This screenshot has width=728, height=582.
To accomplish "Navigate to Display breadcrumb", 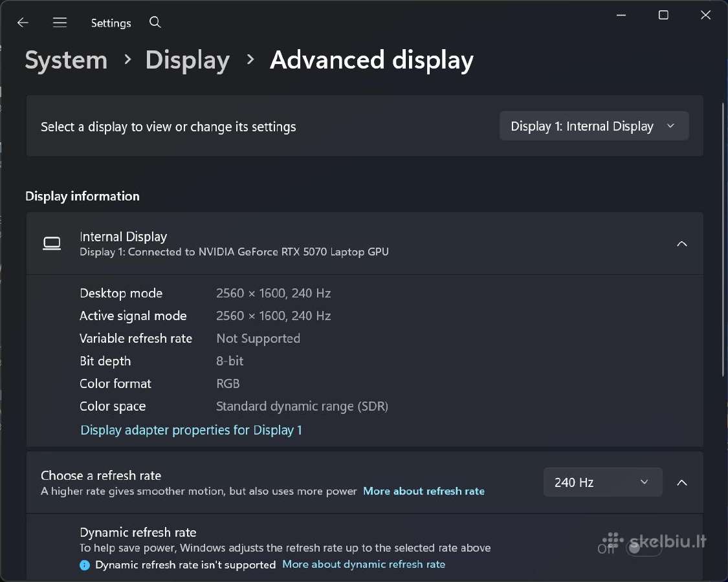I will [188, 60].
